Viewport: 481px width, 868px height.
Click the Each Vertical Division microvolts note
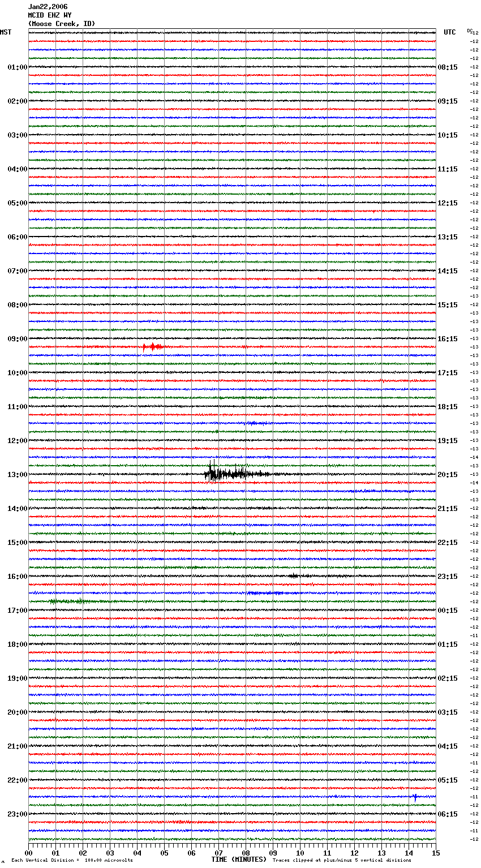point(72,860)
